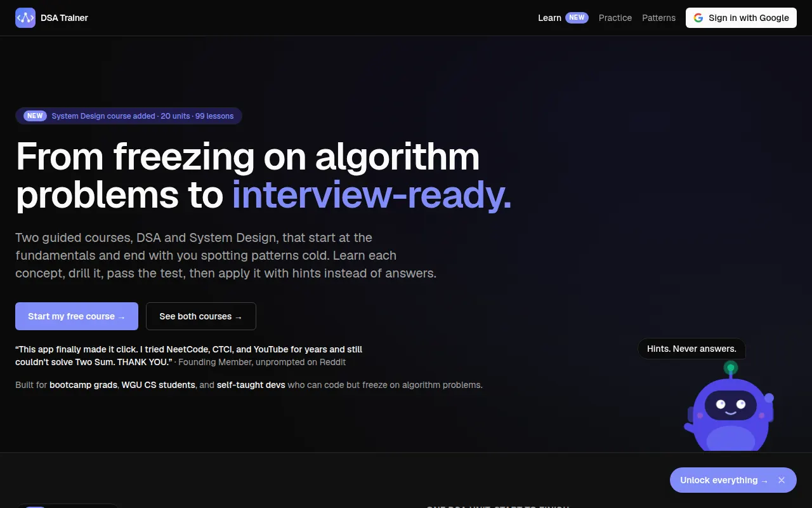The width and height of the screenshot is (812, 508).
Task: Go to the Practice page
Action: 615,18
